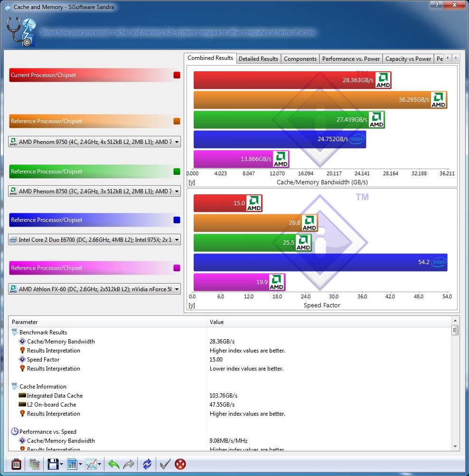Click the red 15.0 speed factor bar

click(x=228, y=203)
